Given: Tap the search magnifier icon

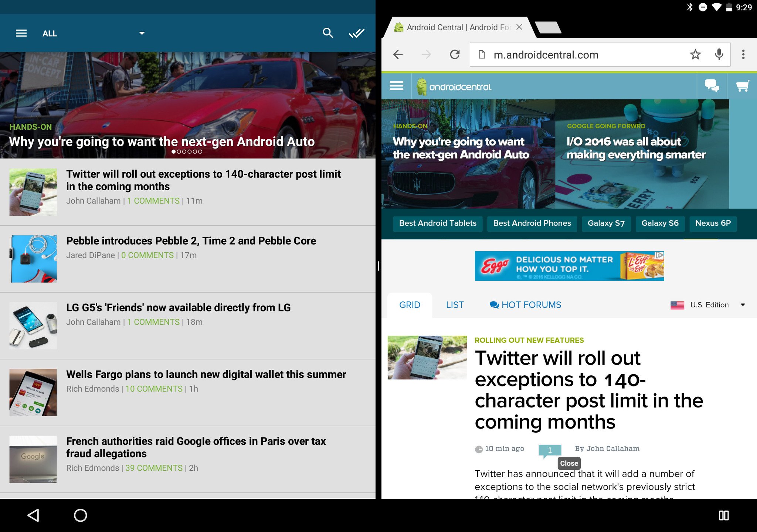Looking at the screenshot, I should tap(327, 33).
